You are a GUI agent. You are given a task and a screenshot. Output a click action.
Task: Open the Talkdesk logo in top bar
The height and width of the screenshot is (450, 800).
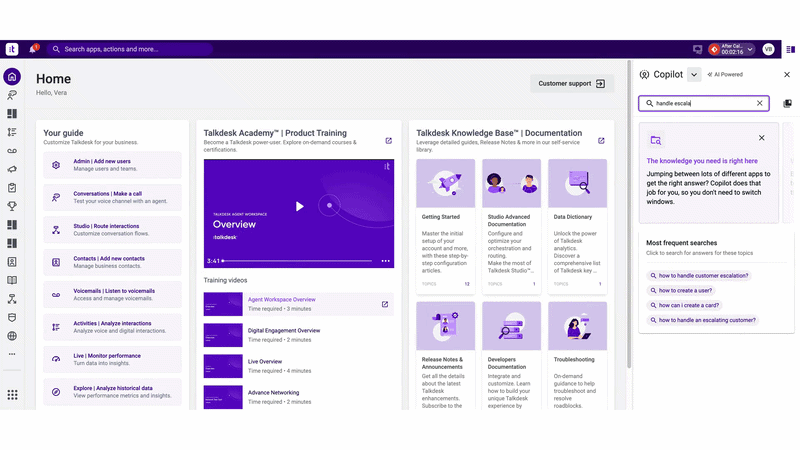pos(12,49)
